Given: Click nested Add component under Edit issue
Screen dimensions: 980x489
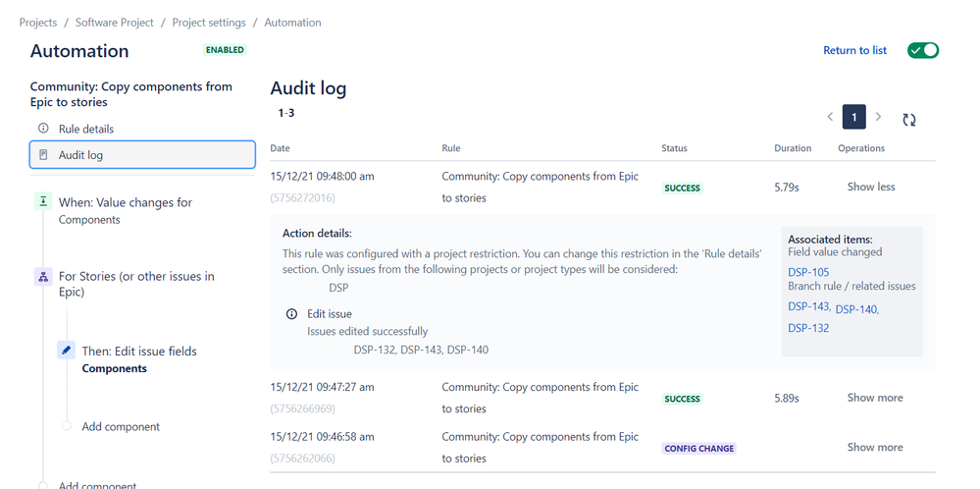Looking at the screenshot, I should coord(121,426).
